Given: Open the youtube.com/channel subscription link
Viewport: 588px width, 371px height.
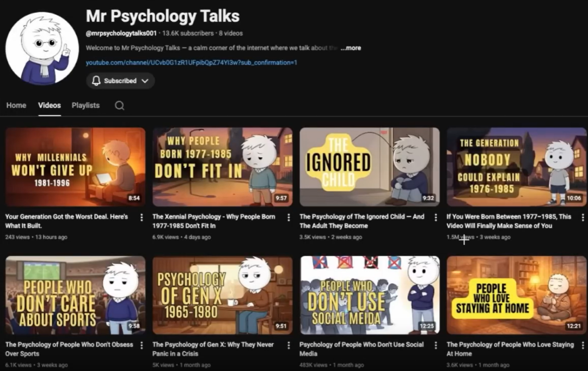Looking at the screenshot, I should pyautogui.click(x=191, y=63).
